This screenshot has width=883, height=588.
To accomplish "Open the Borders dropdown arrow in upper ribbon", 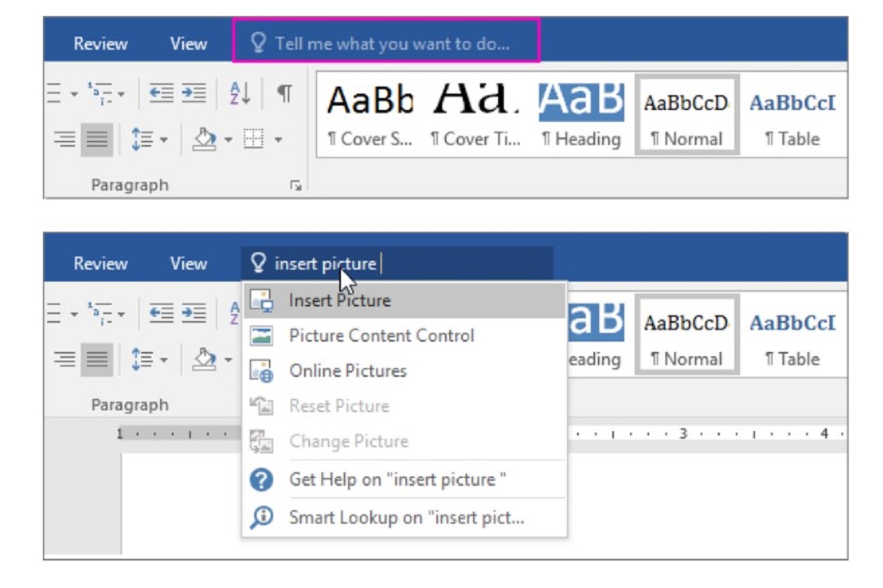I will click(278, 139).
